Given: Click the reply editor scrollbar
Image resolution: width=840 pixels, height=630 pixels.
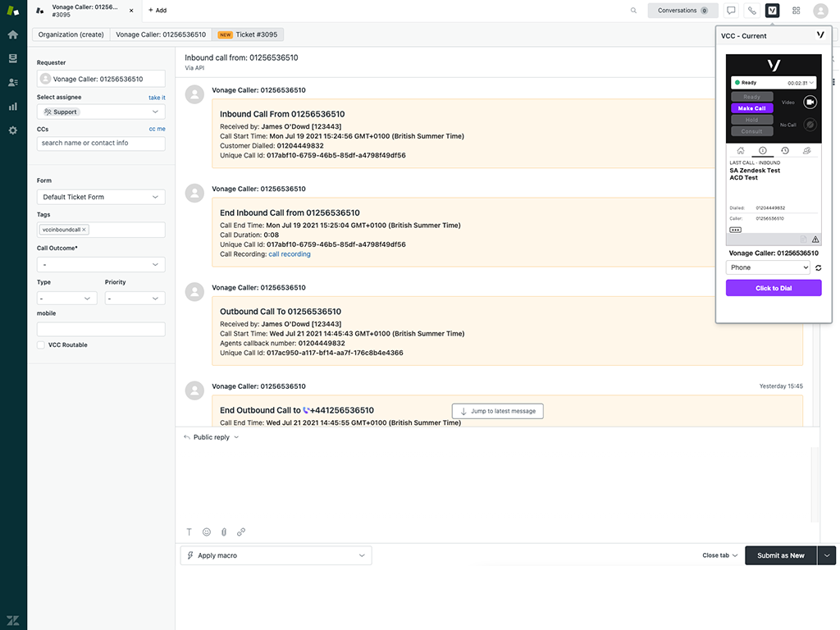Looking at the screenshot, I should coord(815,485).
